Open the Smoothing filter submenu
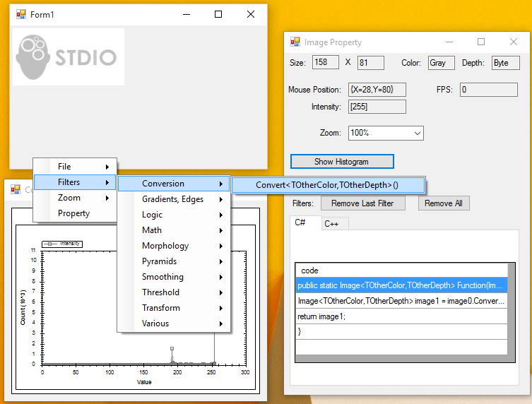Screen dimensions: 532x404 174,277
